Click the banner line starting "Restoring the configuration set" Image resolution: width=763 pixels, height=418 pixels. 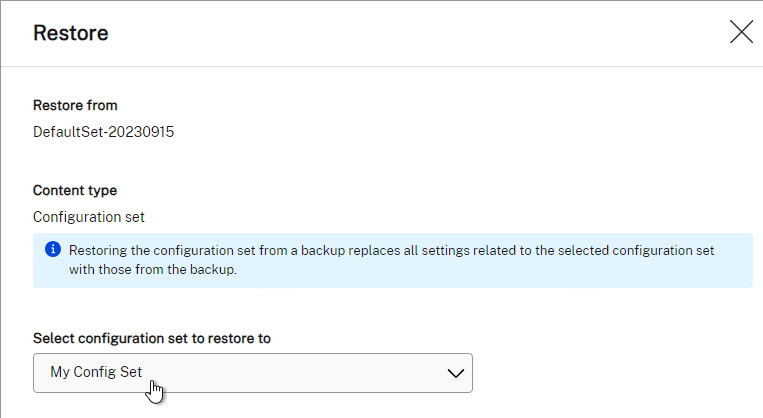click(x=391, y=250)
